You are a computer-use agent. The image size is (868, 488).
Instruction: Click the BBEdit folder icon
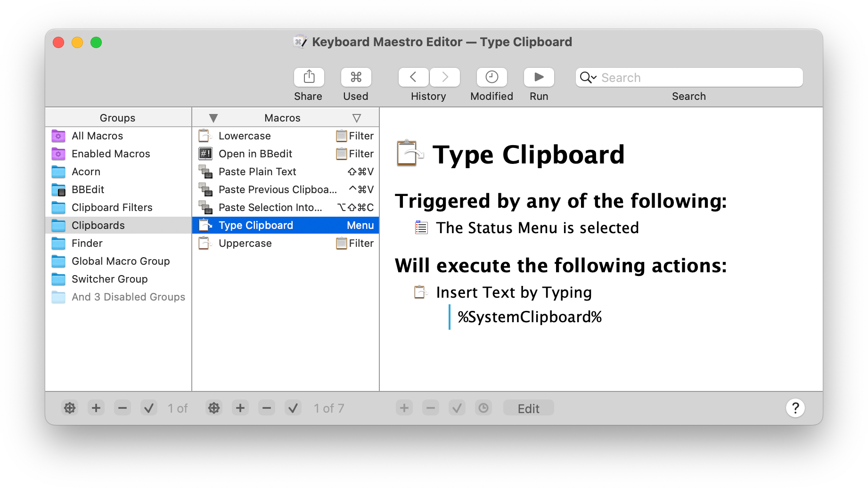click(x=58, y=189)
